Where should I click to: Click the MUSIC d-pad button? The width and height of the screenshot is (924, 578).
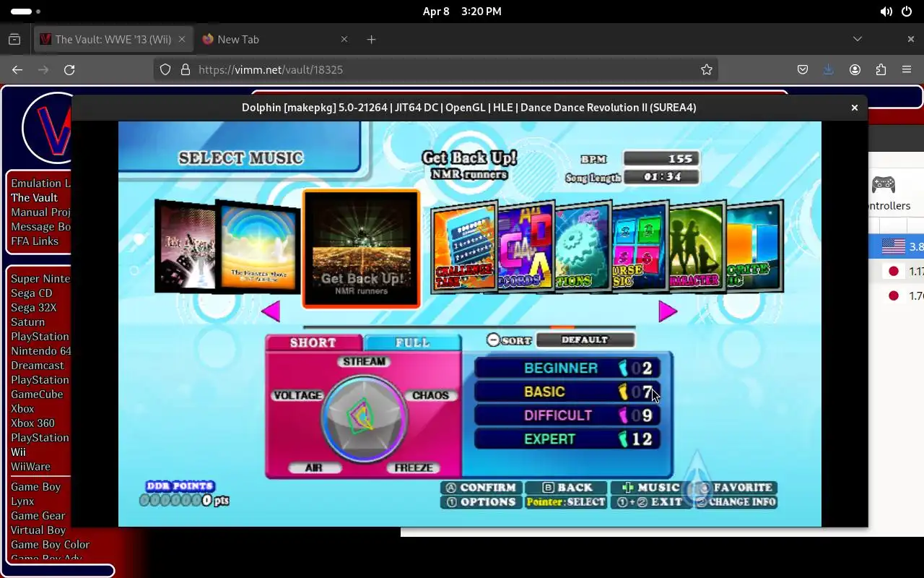[x=651, y=488]
